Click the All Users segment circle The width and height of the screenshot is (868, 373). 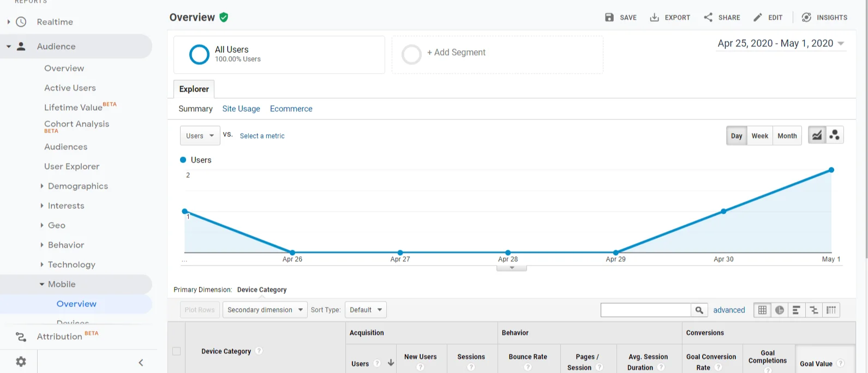[x=199, y=55]
